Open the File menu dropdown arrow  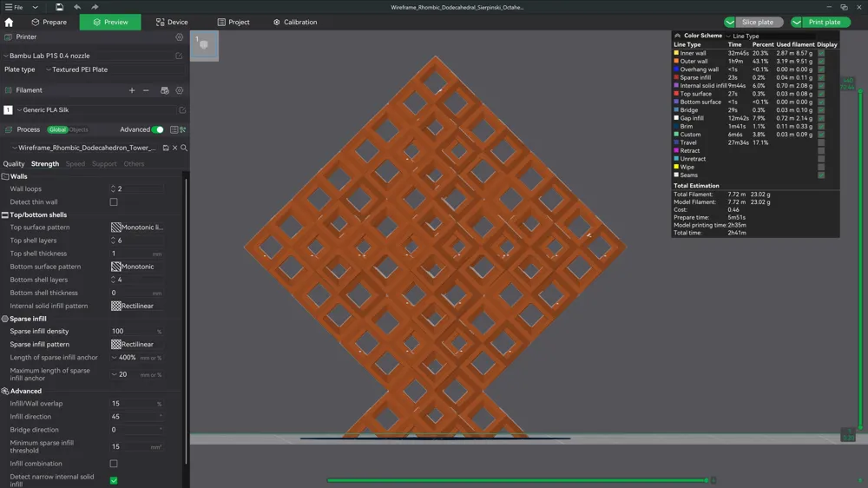[x=35, y=7]
